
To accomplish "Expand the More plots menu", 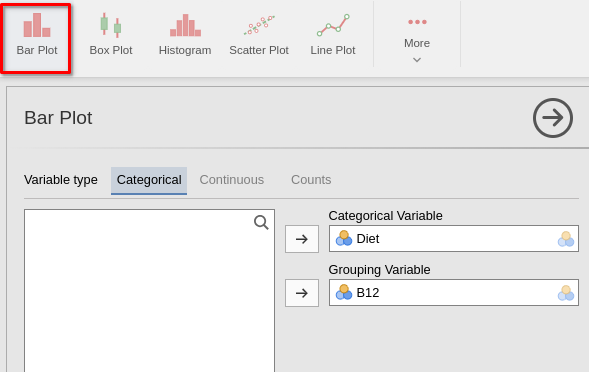I will click(417, 40).
